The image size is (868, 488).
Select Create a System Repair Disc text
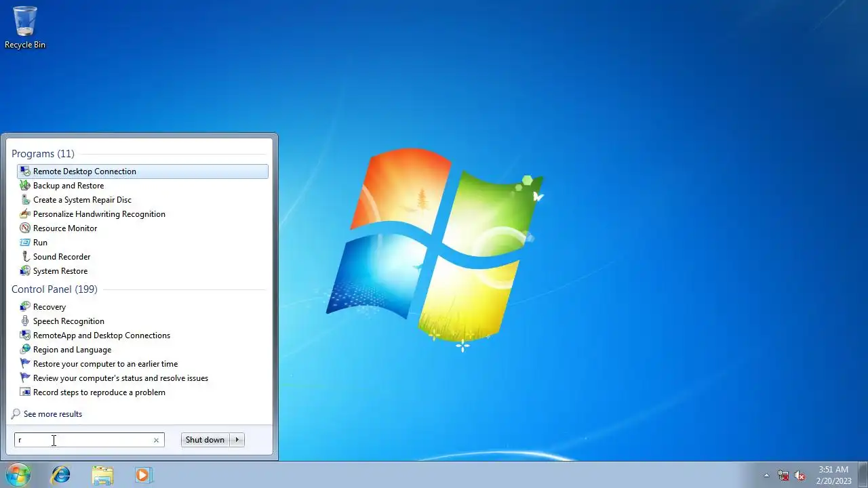click(82, 200)
